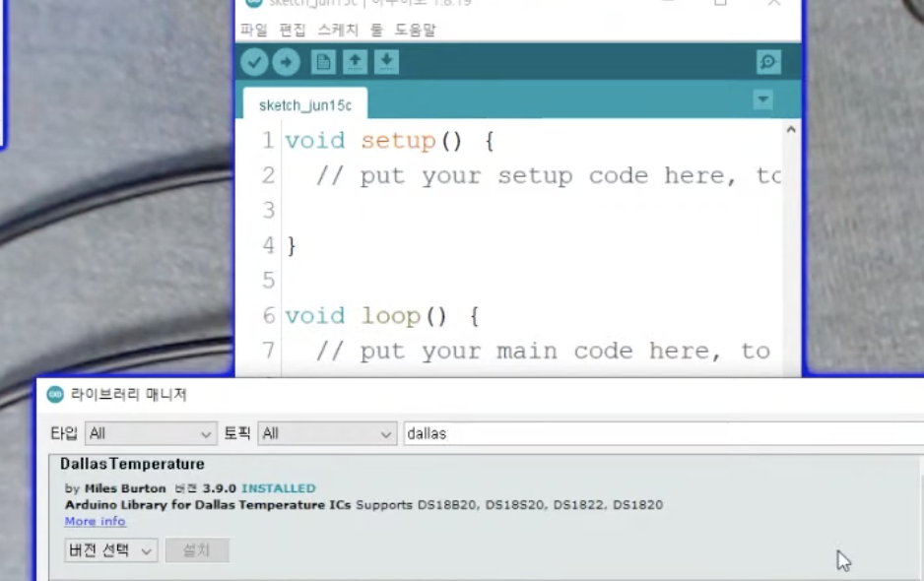Viewport: 924px width, 581px height.
Task: Open the 편집 menu
Action: pyautogui.click(x=293, y=30)
